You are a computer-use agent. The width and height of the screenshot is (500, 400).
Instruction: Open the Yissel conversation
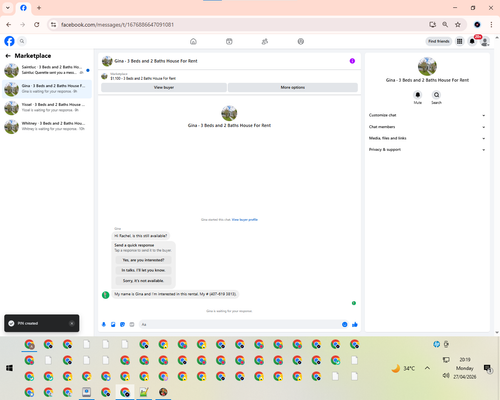click(x=47, y=108)
